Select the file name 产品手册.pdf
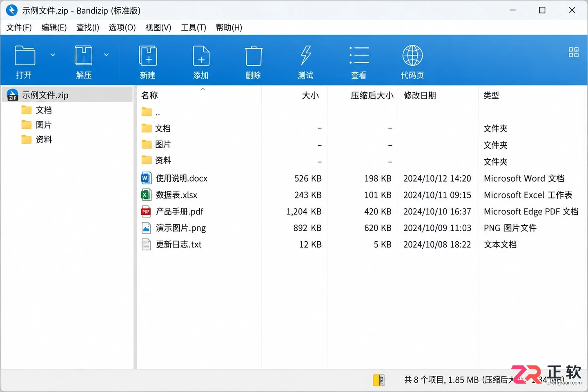 (x=180, y=212)
